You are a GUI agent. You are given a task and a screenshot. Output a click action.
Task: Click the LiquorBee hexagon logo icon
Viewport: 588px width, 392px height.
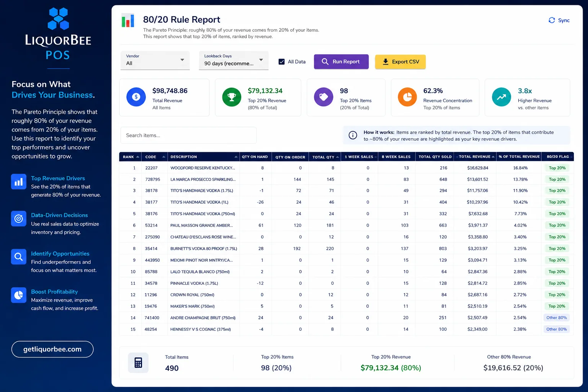coord(58,19)
